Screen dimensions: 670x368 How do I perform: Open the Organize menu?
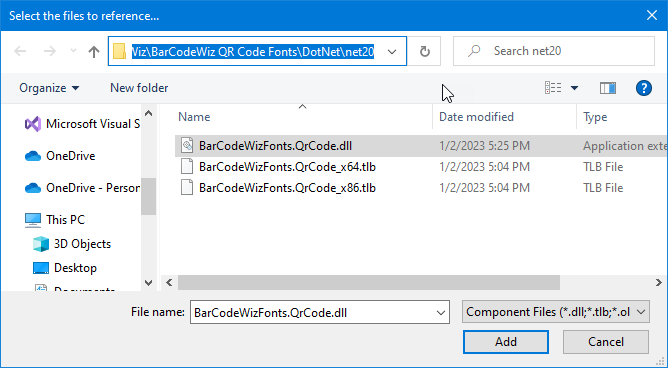pos(49,88)
